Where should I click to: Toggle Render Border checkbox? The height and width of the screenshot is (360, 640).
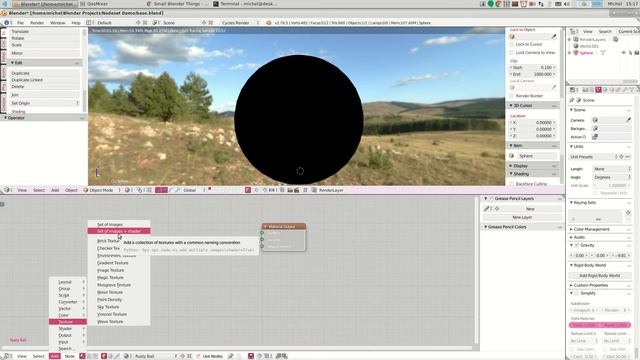coord(512,96)
